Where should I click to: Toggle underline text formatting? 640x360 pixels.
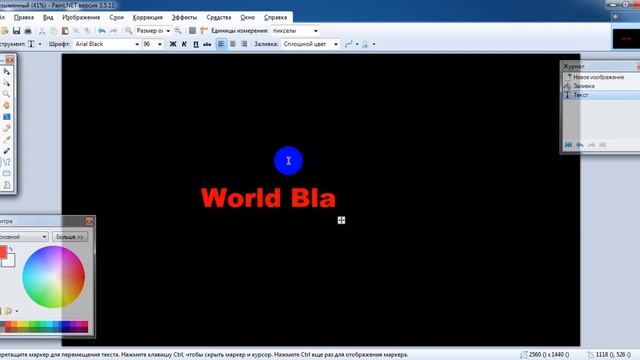click(196, 44)
